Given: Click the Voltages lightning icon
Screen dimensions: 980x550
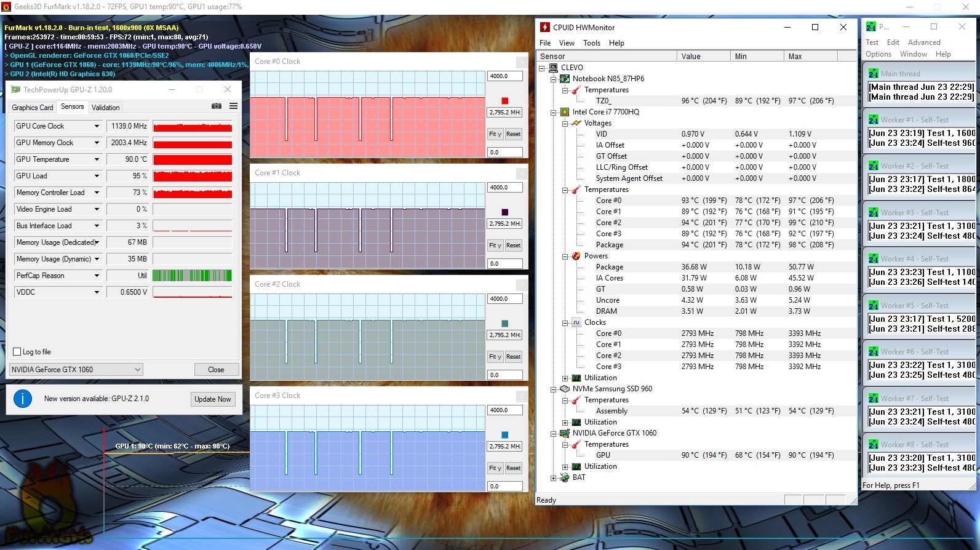Looking at the screenshot, I should click(576, 123).
